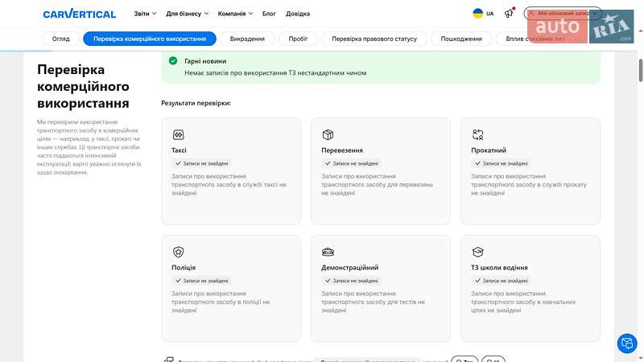Go to the Блог page
The width and height of the screenshot is (644, 362).
[269, 14]
